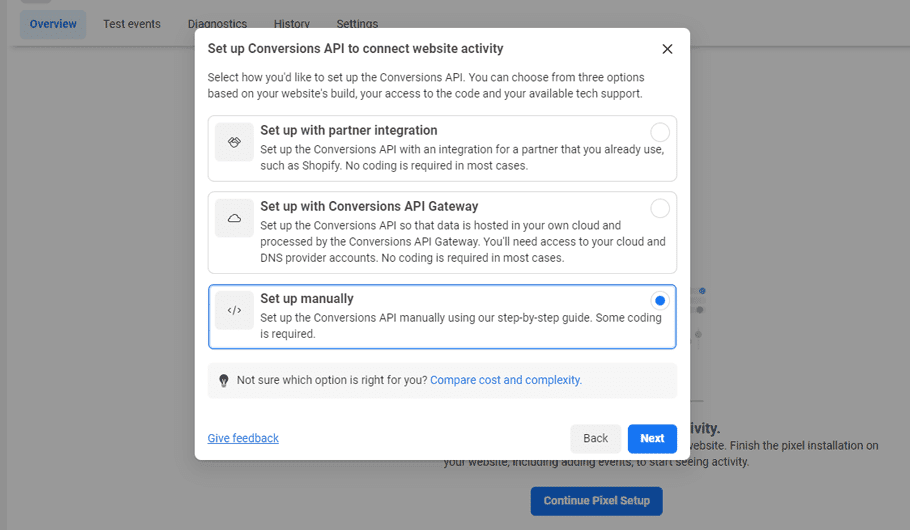Screen dimensions: 910x530
Task: Click the code brackets manual setup icon
Action: [x=234, y=310]
